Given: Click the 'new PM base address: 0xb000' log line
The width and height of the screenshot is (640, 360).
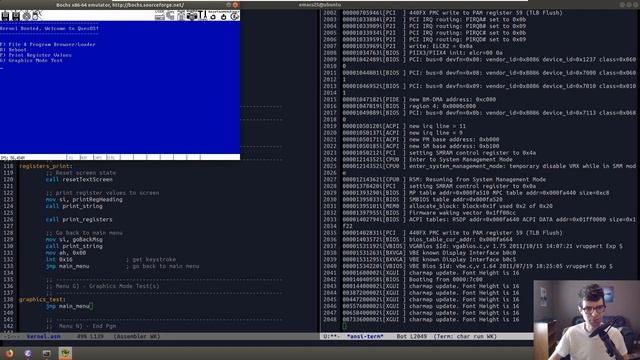Looking at the screenshot, I should coord(421,140).
